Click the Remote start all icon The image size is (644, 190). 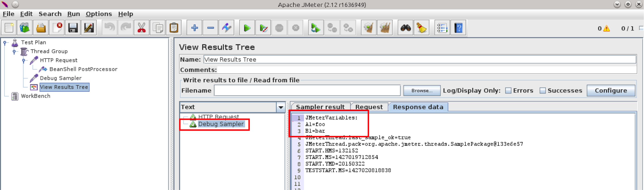tap(316, 28)
